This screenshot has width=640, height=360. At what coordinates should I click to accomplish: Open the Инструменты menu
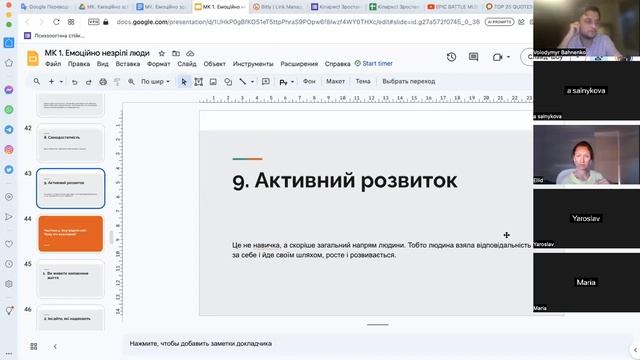pos(253,64)
